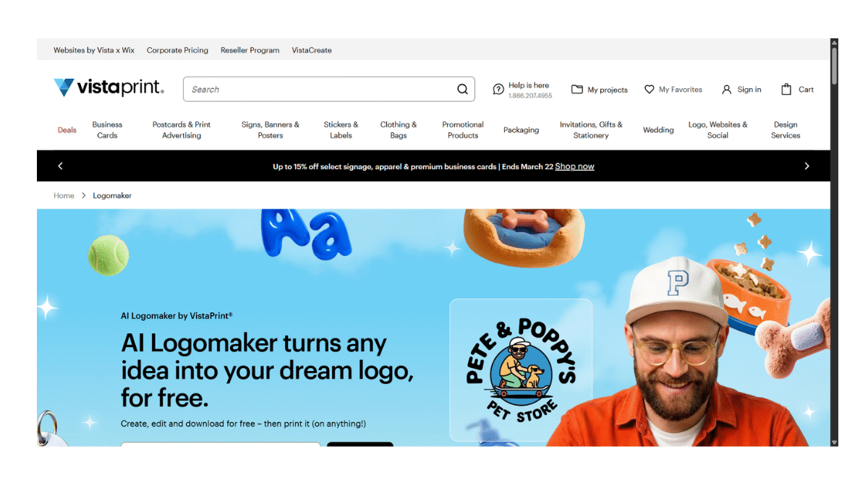Click into the Search input field
Viewport: 868px width, 488px height.
[x=318, y=90]
